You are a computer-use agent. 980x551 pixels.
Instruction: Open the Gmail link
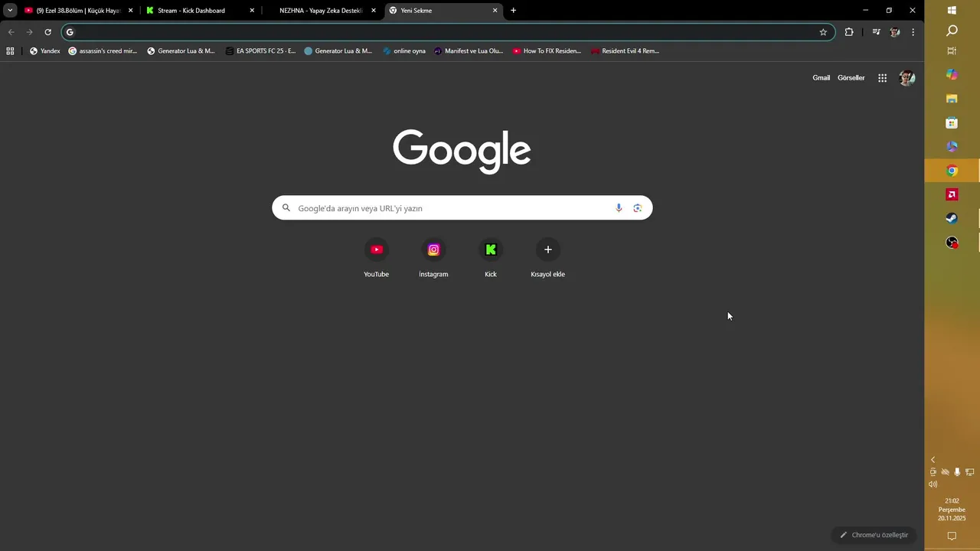point(821,78)
